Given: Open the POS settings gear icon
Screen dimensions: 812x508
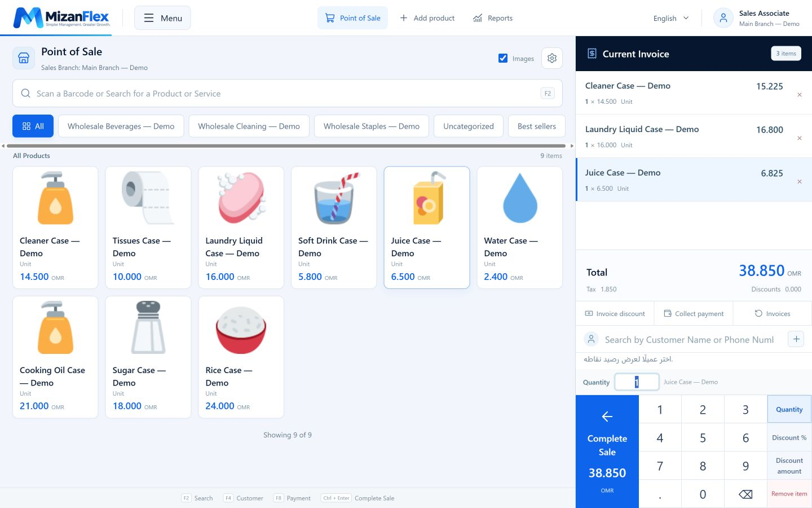Looking at the screenshot, I should (552, 58).
